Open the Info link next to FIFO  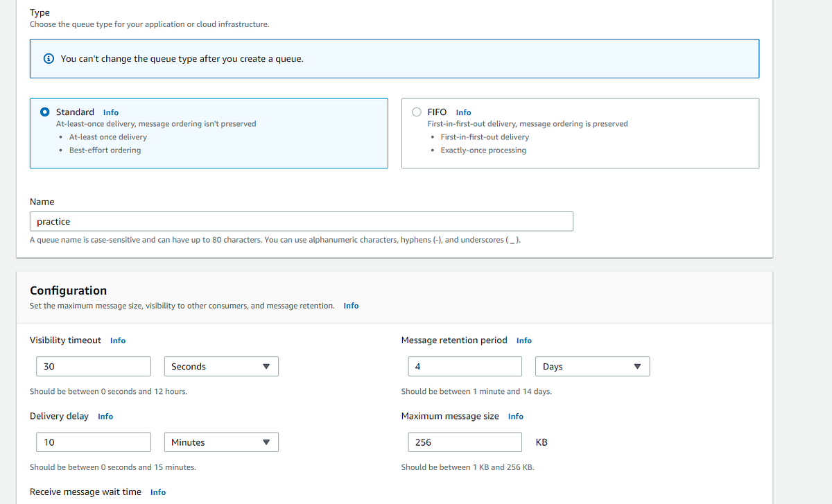(x=462, y=112)
